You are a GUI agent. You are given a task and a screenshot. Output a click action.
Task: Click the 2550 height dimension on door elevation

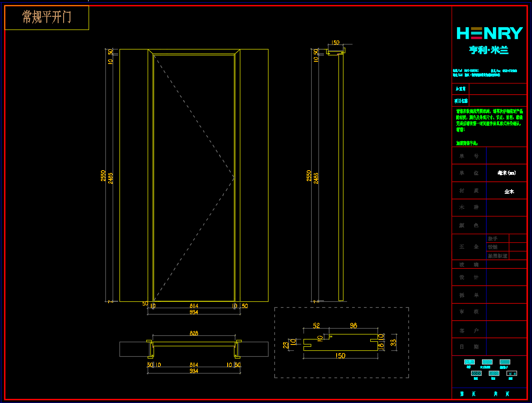click(x=104, y=176)
